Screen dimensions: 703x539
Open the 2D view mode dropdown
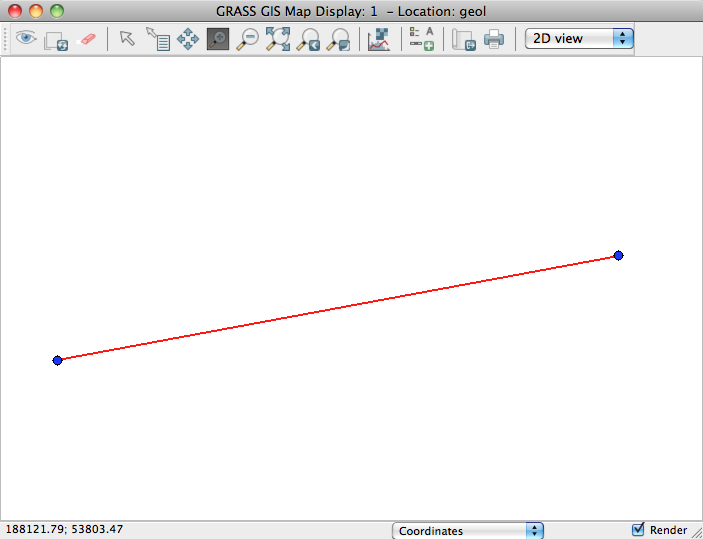point(580,38)
